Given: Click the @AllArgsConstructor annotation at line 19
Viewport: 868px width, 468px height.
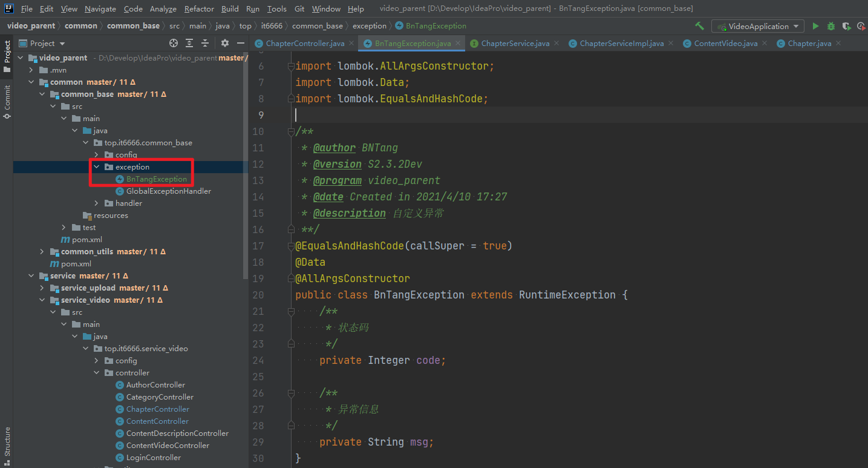Looking at the screenshot, I should point(353,278).
